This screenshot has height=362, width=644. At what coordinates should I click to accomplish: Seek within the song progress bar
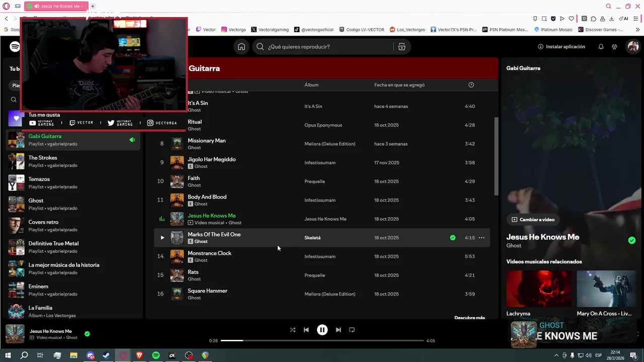(322, 340)
